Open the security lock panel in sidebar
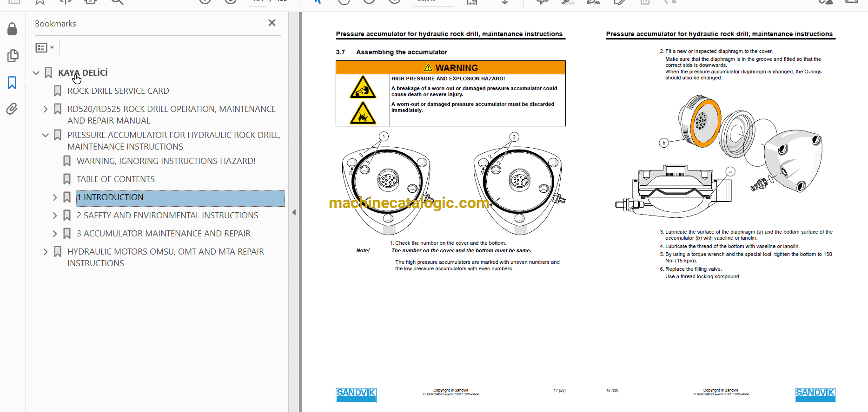Image resolution: width=868 pixels, height=412 pixels. [13, 29]
